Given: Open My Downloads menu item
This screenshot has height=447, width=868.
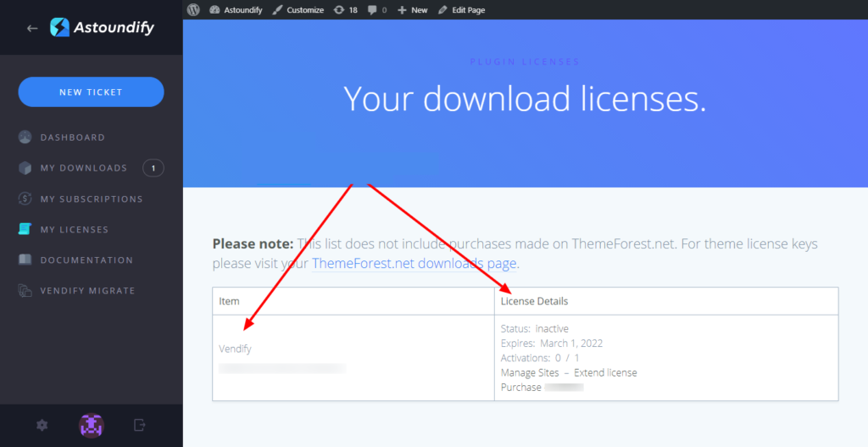Looking at the screenshot, I should 84,168.
